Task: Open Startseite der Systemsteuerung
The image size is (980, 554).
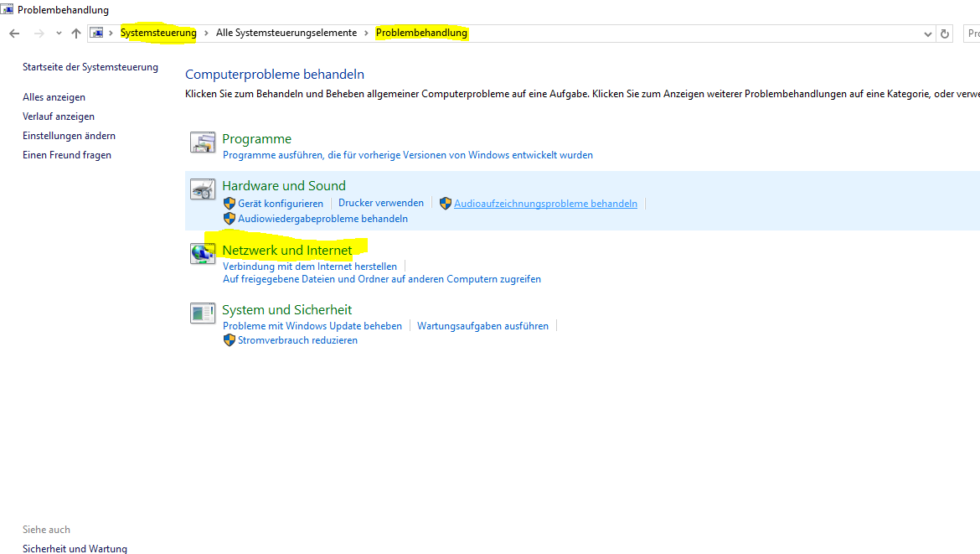Action: point(90,67)
